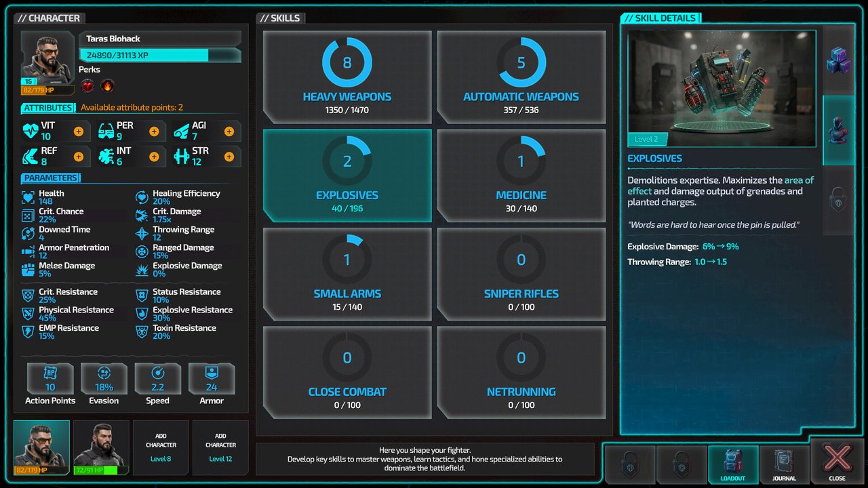Image resolution: width=868 pixels, height=488 pixels.
Task: Increase VIT attribute with plus button
Action: click(x=79, y=131)
